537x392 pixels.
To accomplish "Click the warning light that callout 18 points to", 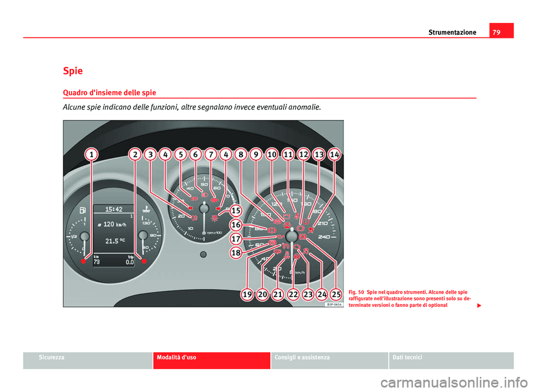I will coord(272,243).
